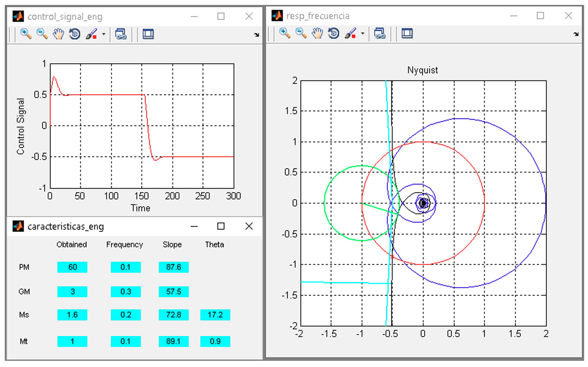Select pan hand tool in resp_frecuencia window
The height and width of the screenshot is (367, 588).
[x=317, y=33]
